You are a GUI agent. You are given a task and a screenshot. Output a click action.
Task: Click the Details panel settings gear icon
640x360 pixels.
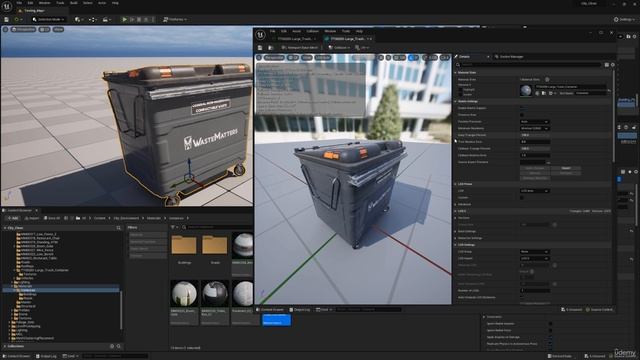tap(613, 65)
